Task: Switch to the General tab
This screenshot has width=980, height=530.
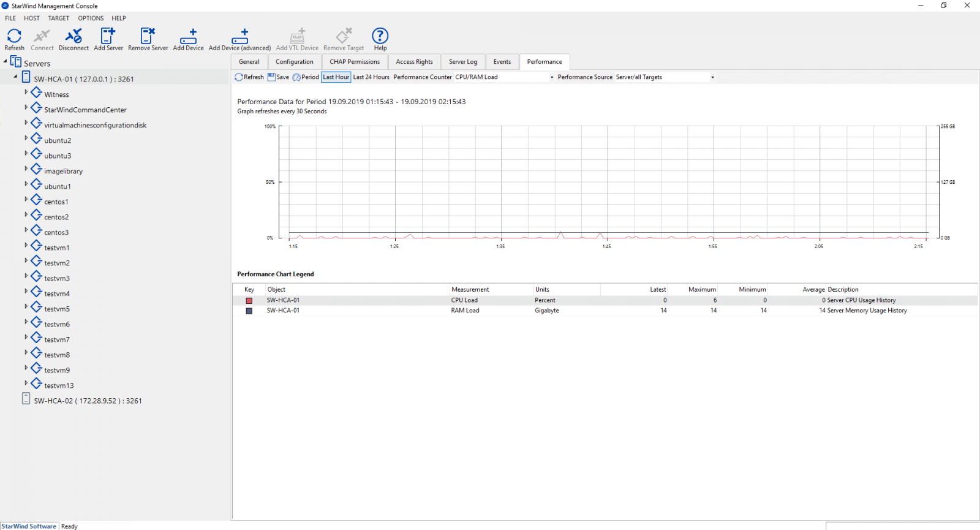Action: point(249,62)
